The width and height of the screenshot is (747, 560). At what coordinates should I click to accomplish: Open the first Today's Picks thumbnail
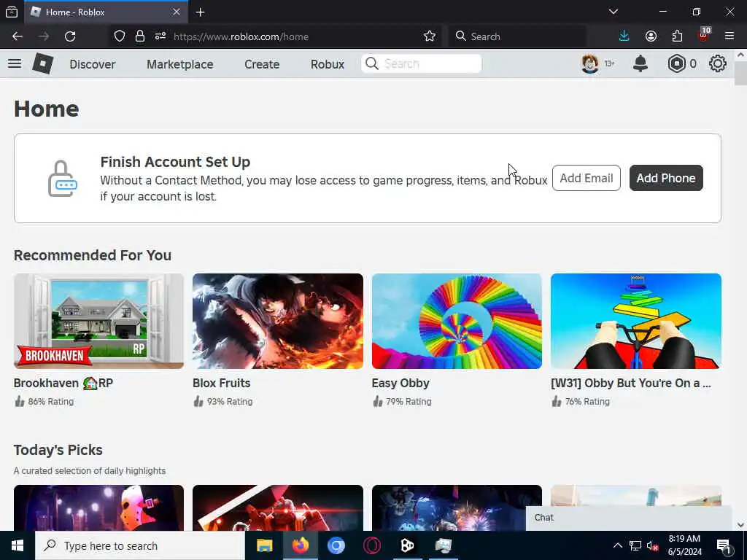point(98,507)
